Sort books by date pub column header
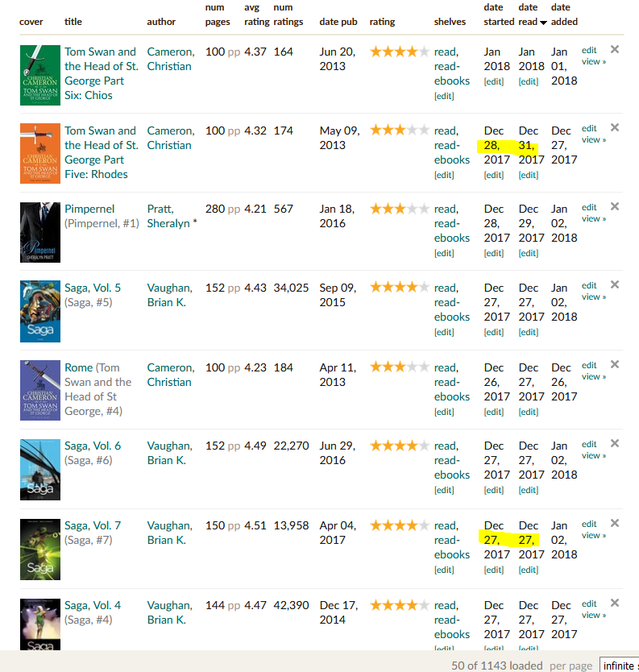 (338, 22)
